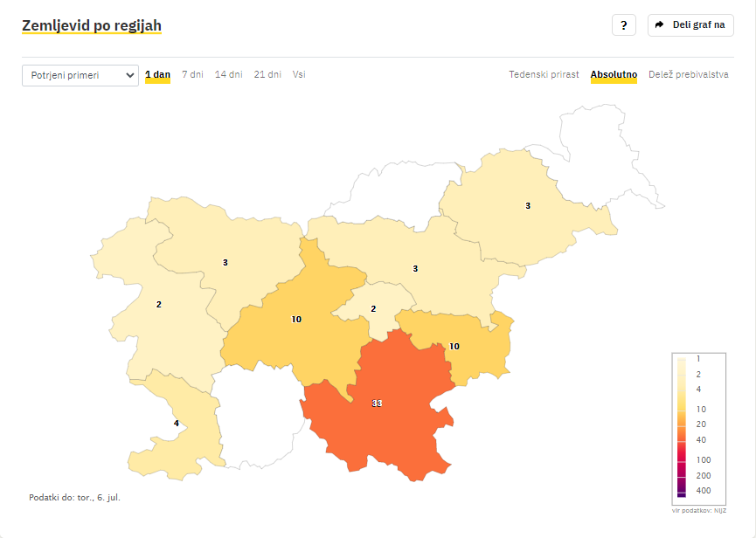
Task: Open the Potrjeni primeri dropdown
Action: (80, 76)
